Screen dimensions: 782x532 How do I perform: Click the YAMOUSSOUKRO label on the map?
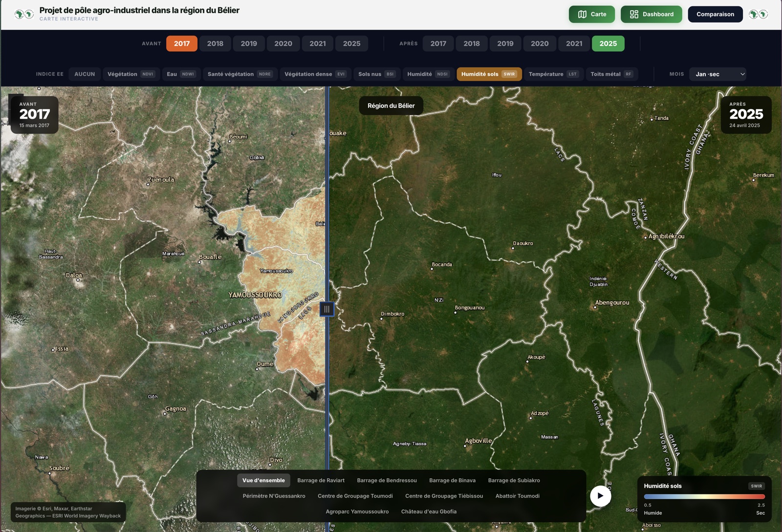(x=255, y=295)
